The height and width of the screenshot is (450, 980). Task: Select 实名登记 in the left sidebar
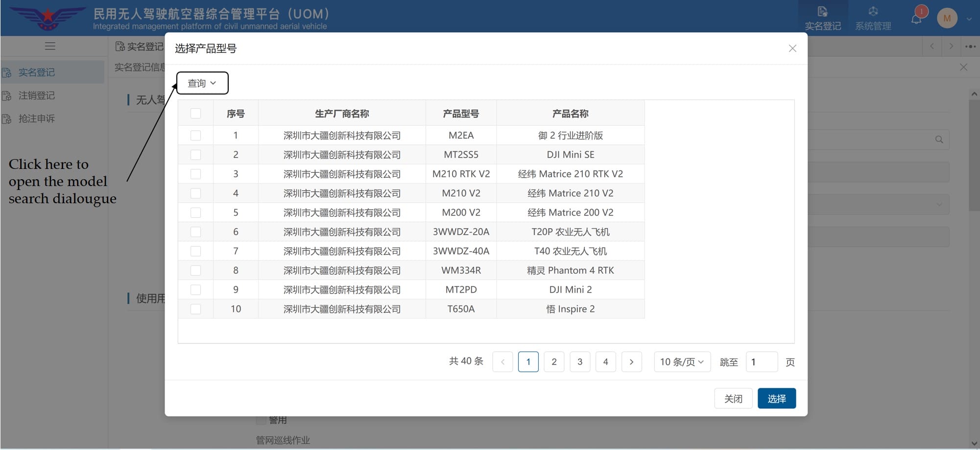click(x=52, y=72)
